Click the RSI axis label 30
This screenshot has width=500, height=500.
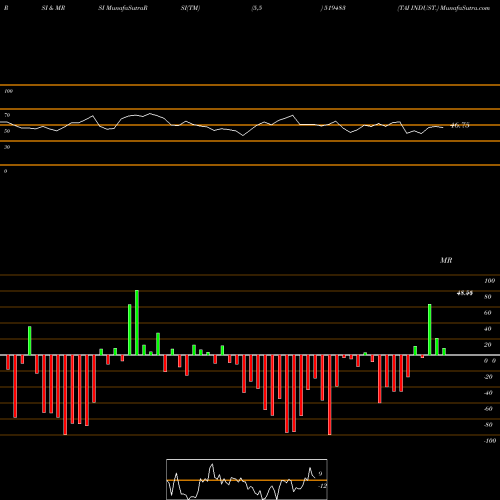[x=7, y=147]
